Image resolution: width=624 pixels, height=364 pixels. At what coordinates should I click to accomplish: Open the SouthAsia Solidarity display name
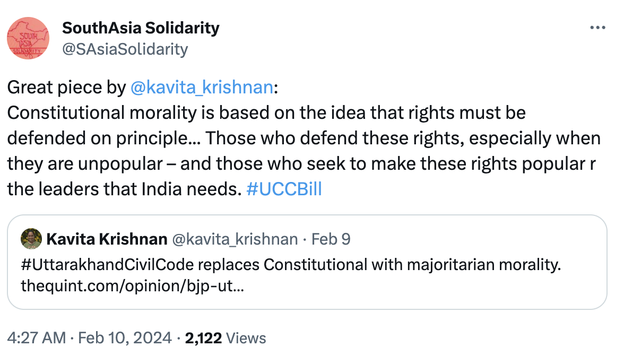141,28
